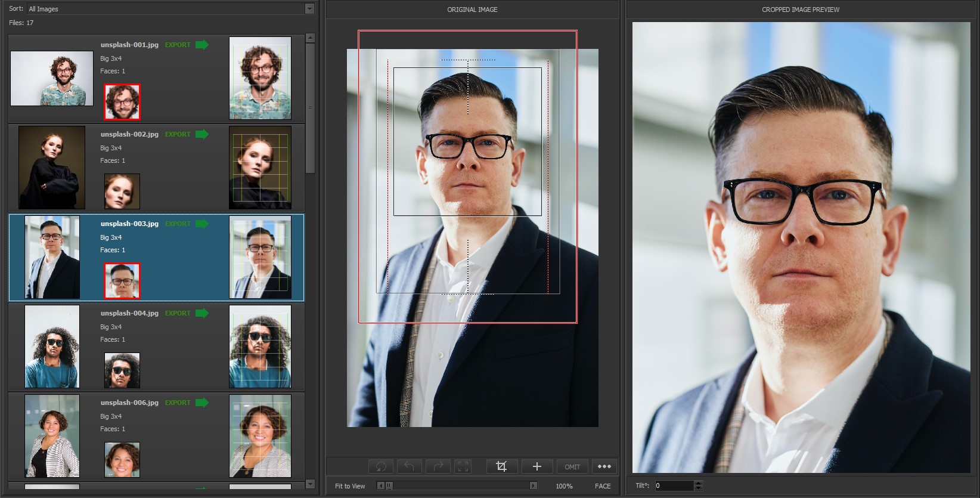Click the plus icon to add crop
980x498 pixels.
[x=536, y=466]
